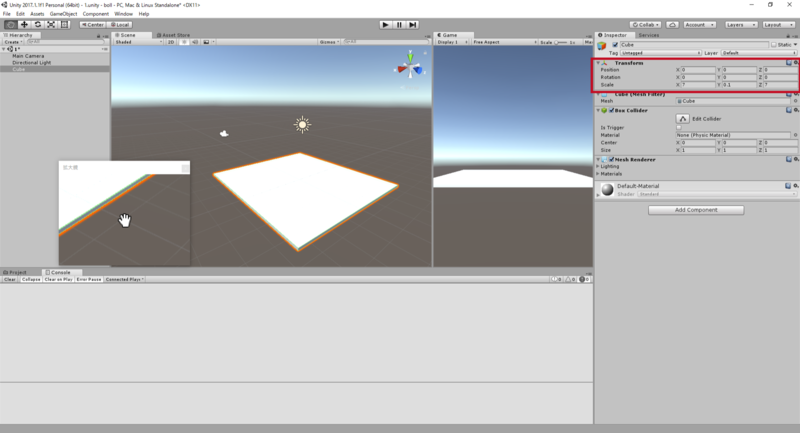Select the Scale tool in the toolbar
The height and width of the screenshot is (433, 800).
tap(51, 24)
